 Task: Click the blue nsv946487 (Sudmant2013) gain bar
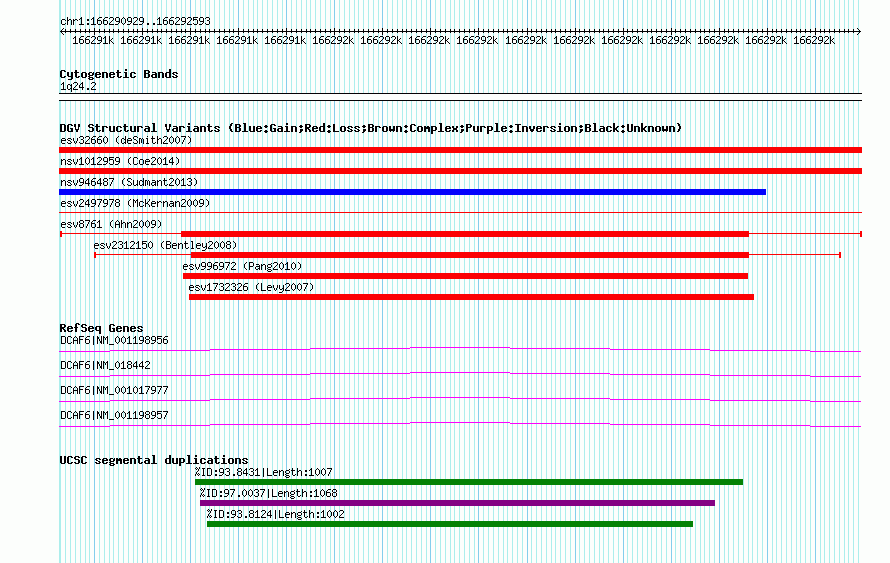point(413,192)
